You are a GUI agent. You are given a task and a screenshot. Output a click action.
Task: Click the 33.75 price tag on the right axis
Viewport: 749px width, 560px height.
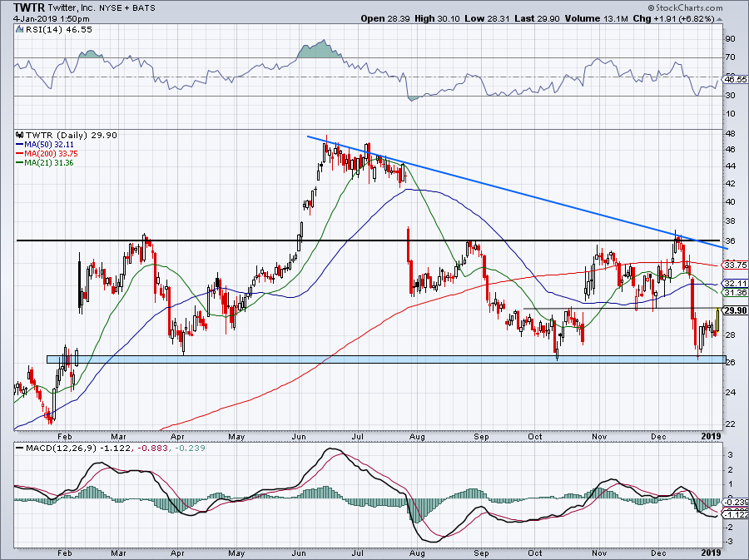pyautogui.click(x=735, y=265)
